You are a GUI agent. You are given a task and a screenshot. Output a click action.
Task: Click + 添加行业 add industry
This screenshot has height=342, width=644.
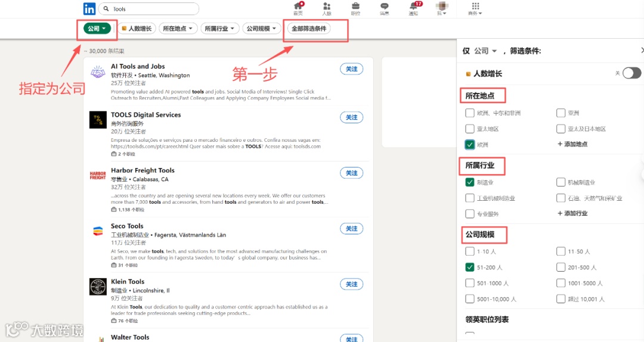coord(572,213)
